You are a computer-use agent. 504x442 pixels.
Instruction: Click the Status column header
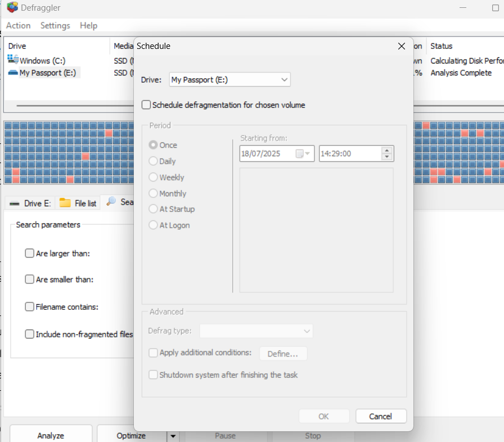(x=441, y=46)
